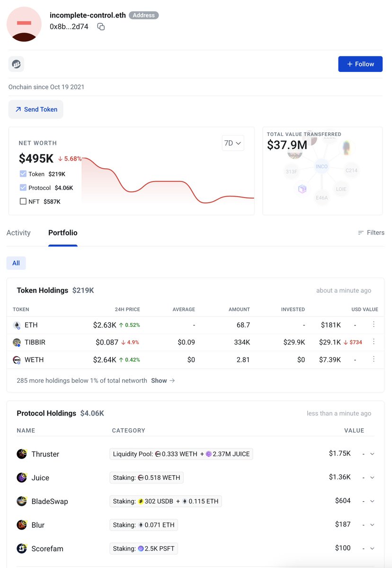Click the chart analytics icon below profile
Screen dimensions: 392x568
[16, 64]
